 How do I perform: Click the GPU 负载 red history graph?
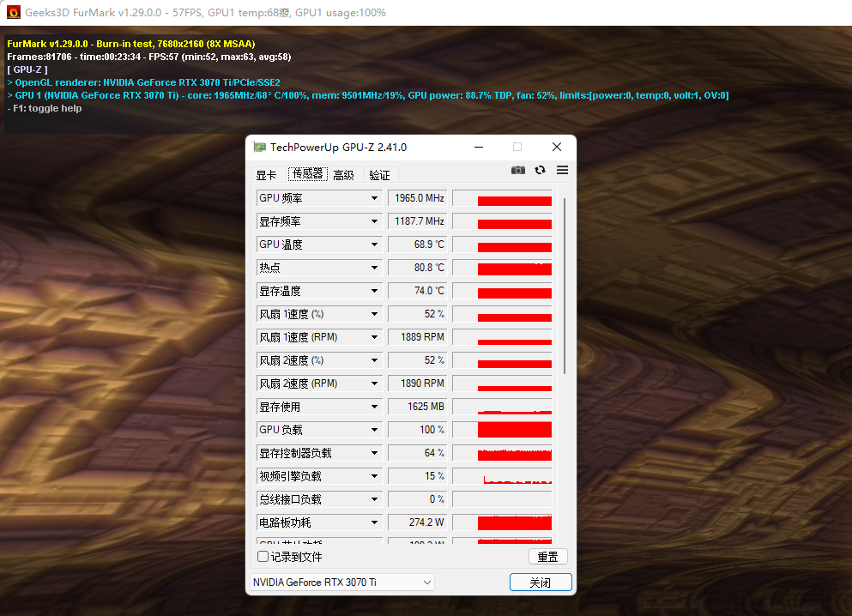click(x=502, y=430)
